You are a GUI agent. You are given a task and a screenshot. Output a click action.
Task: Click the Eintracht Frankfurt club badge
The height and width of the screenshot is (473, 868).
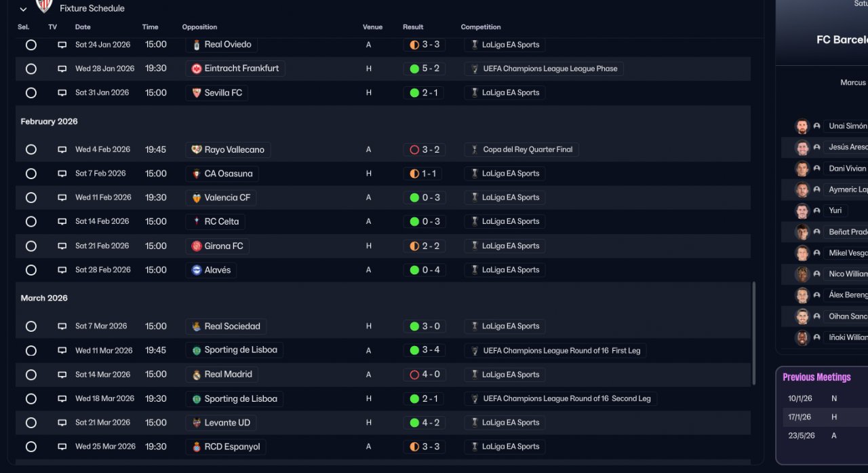click(197, 69)
